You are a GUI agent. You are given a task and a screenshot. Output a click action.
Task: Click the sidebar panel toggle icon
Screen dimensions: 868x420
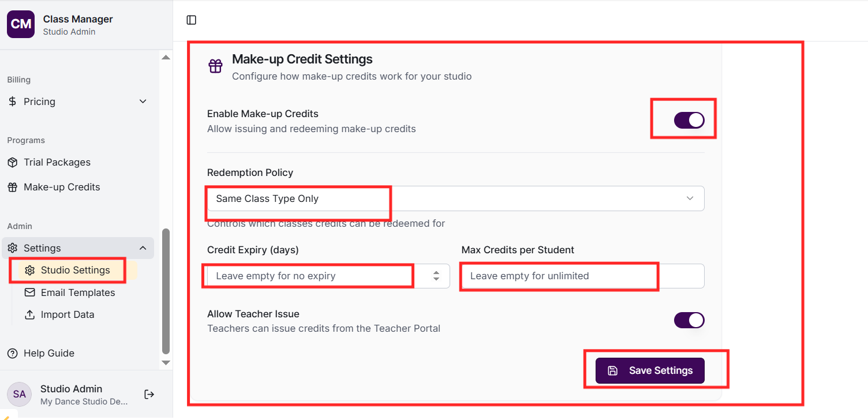click(x=192, y=20)
